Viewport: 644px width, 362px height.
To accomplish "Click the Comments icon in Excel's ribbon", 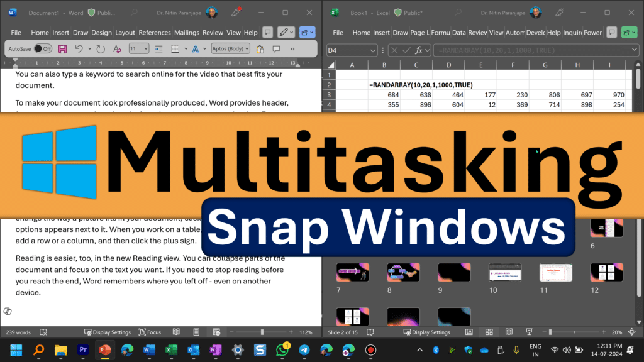I will point(612,32).
